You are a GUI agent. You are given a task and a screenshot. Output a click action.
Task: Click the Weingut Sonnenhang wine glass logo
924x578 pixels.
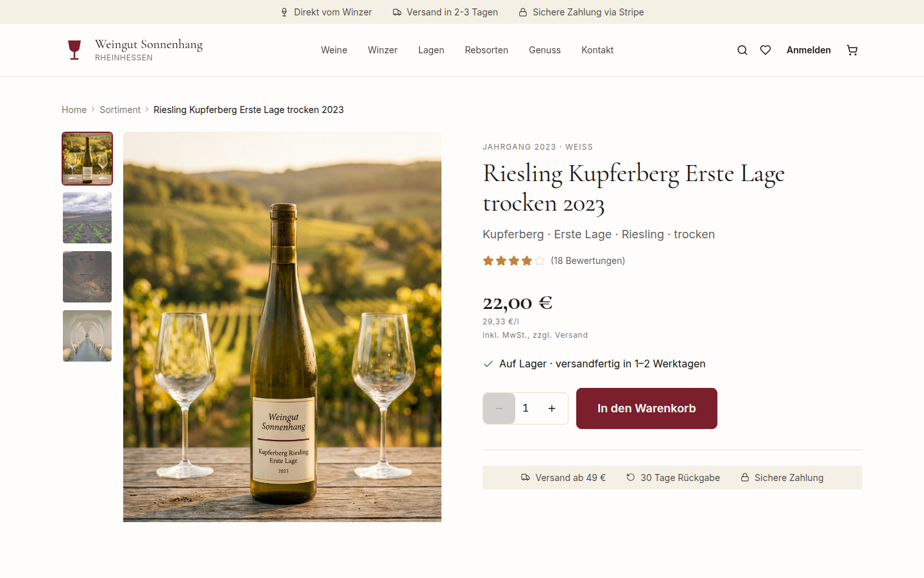74,49
